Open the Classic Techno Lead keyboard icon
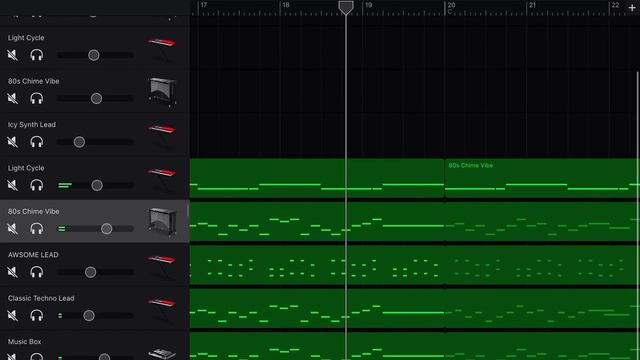 [x=162, y=310]
